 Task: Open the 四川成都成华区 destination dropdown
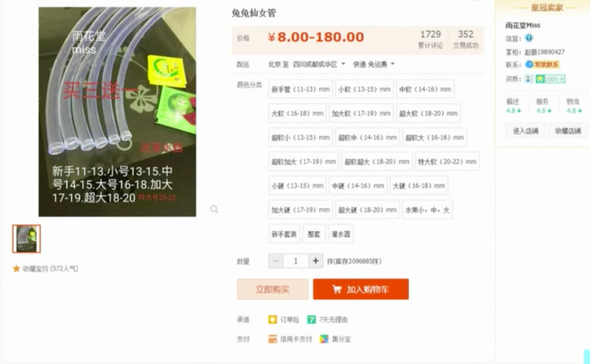pyautogui.click(x=319, y=64)
